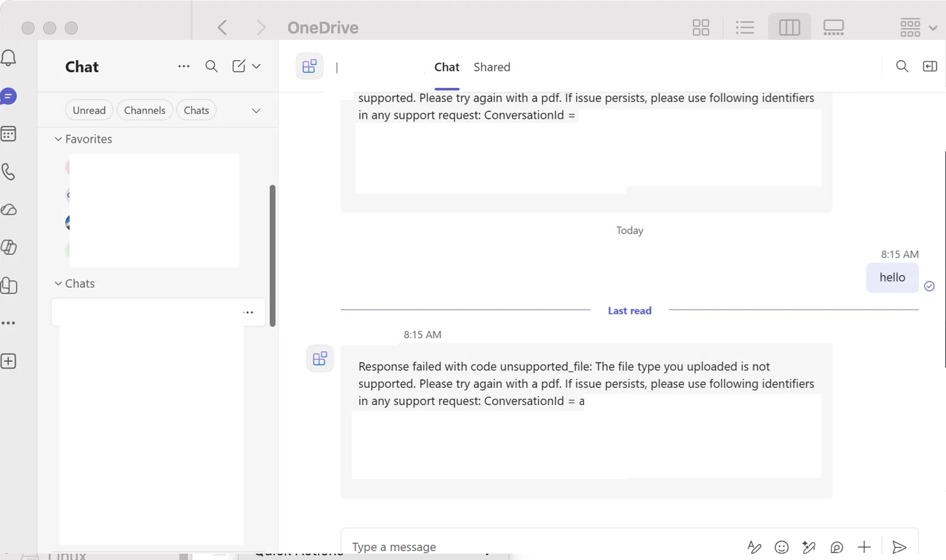Switch Finder OneDrive window to gallery view
The width and height of the screenshot is (946, 560).
coord(833,27)
